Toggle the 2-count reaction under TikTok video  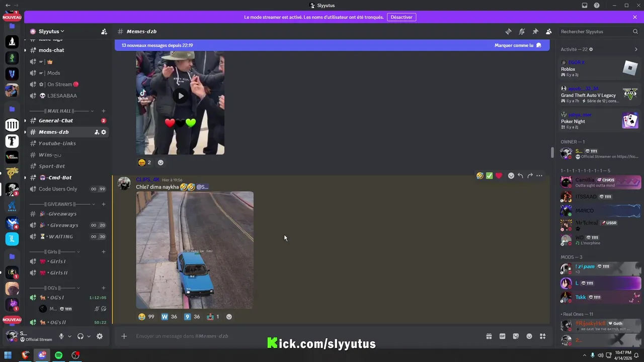click(x=144, y=162)
